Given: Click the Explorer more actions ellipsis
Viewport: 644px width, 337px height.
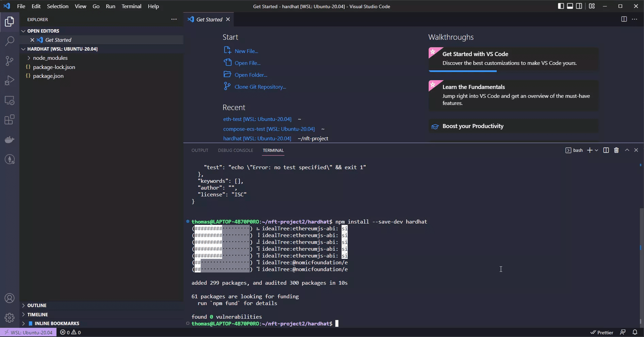Looking at the screenshot, I should click(174, 19).
